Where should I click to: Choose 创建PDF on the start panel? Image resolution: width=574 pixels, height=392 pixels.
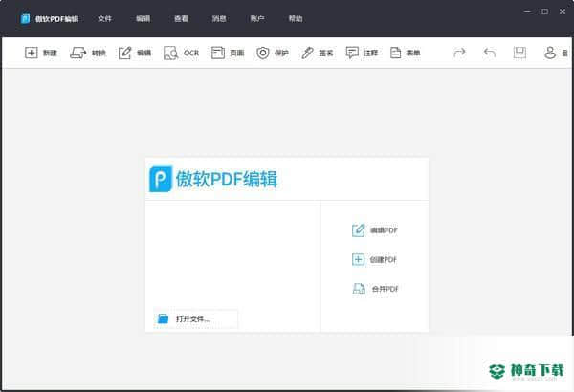(x=374, y=259)
